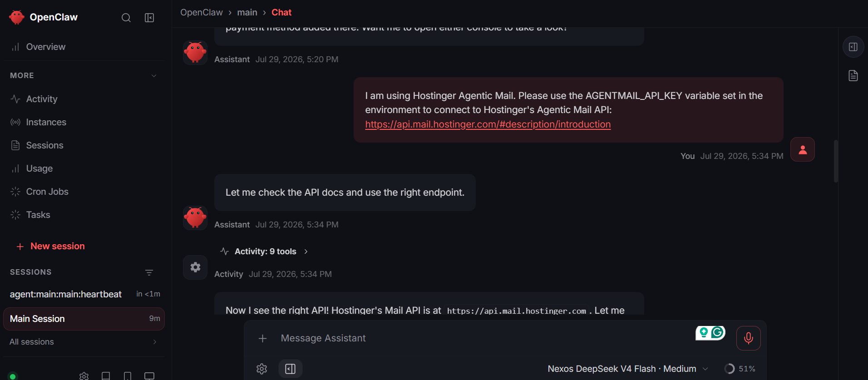Collapse the left sidebar panel icon

tap(149, 18)
